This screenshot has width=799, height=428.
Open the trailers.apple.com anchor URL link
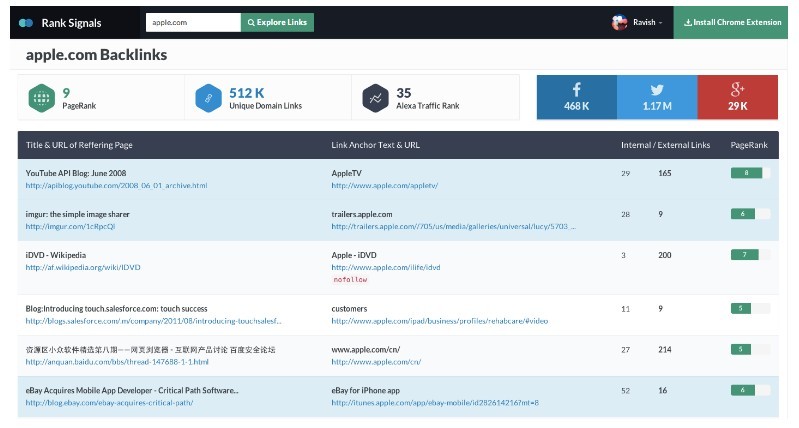454,226
